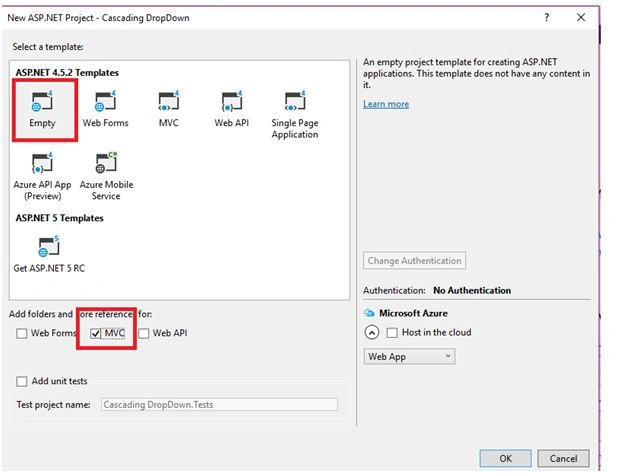The height and width of the screenshot is (473, 628).
Task: Open the Learn more link
Action: [x=386, y=104]
